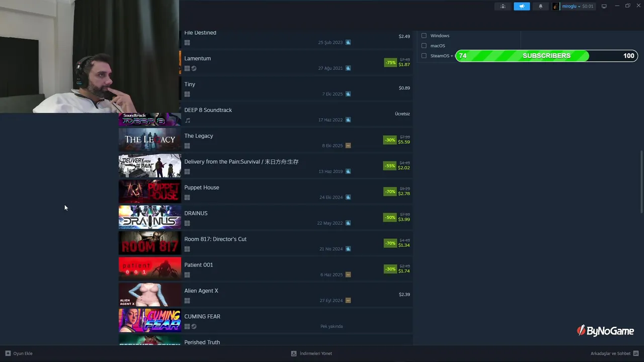Click The Legacy's -30% discount badge
The image size is (644, 362).
point(390,140)
